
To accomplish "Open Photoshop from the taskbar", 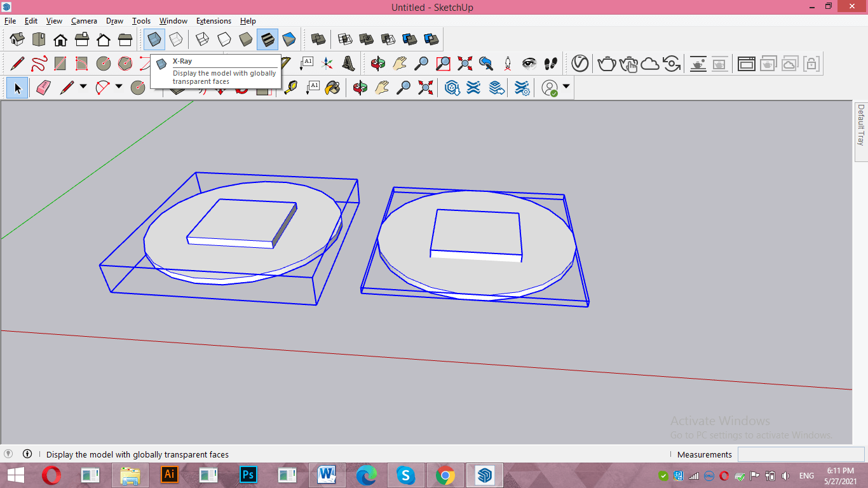I will pyautogui.click(x=248, y=475).
